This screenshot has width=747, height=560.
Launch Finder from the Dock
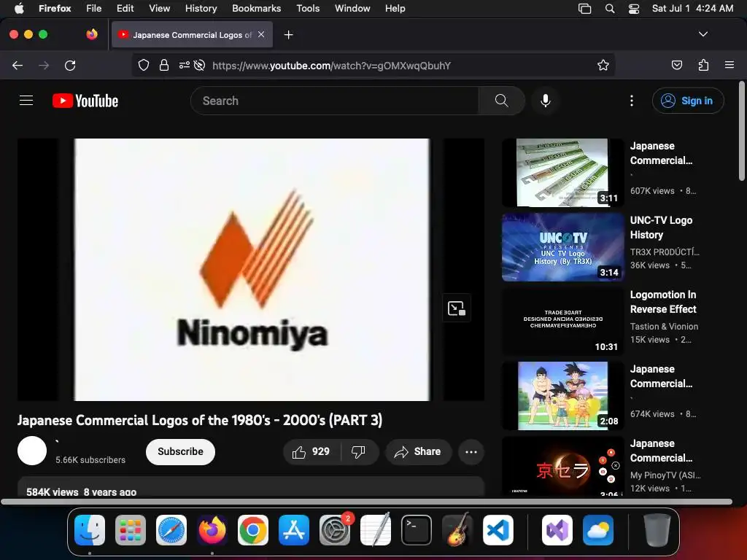coord(90,530)
